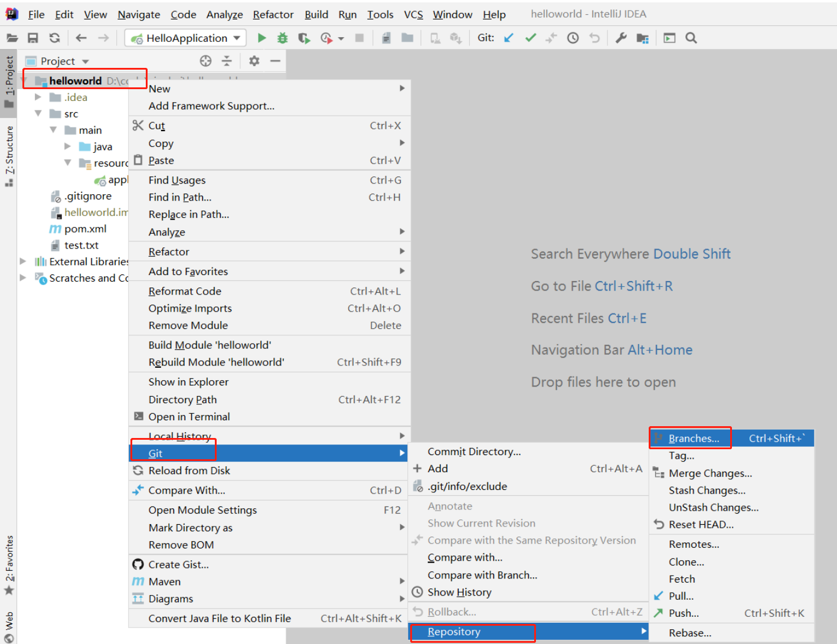Run HelloApplication with the green play icon
The image size is (837, 644).
coord(262,38)
